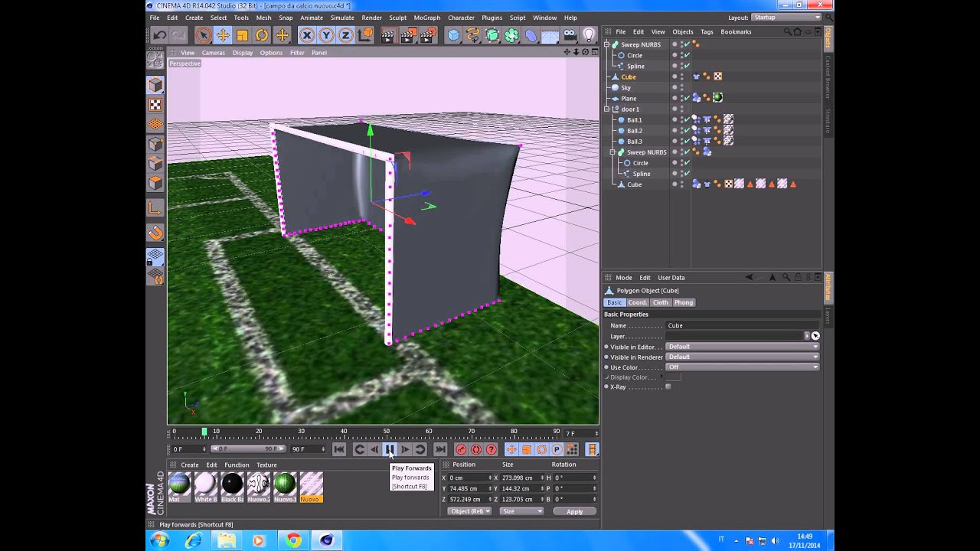
Task: Open Chrome from the Windows taskbar
Action: pyautogui.click(x=293, y=541)
